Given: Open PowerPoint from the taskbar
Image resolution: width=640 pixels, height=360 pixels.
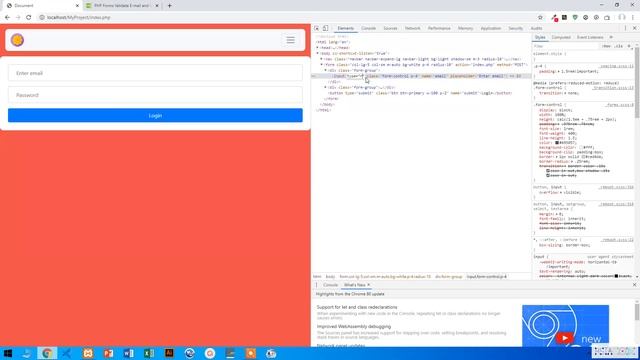Looking at the screenshot, I should click(108, 353).
